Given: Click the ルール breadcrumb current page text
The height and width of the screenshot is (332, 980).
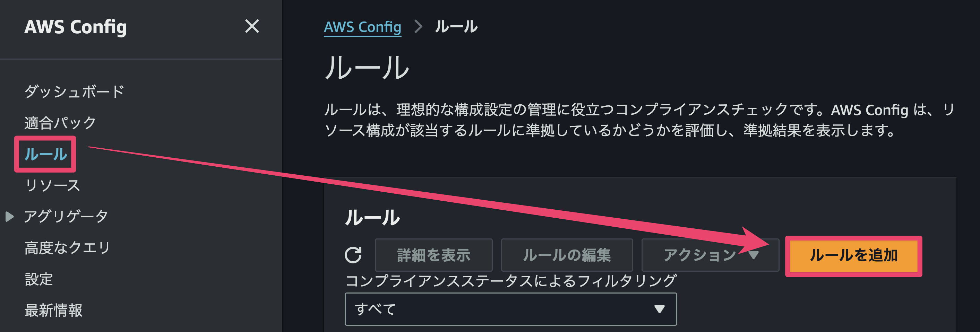Looking at the screenshot, I should (x=456, y=27).
